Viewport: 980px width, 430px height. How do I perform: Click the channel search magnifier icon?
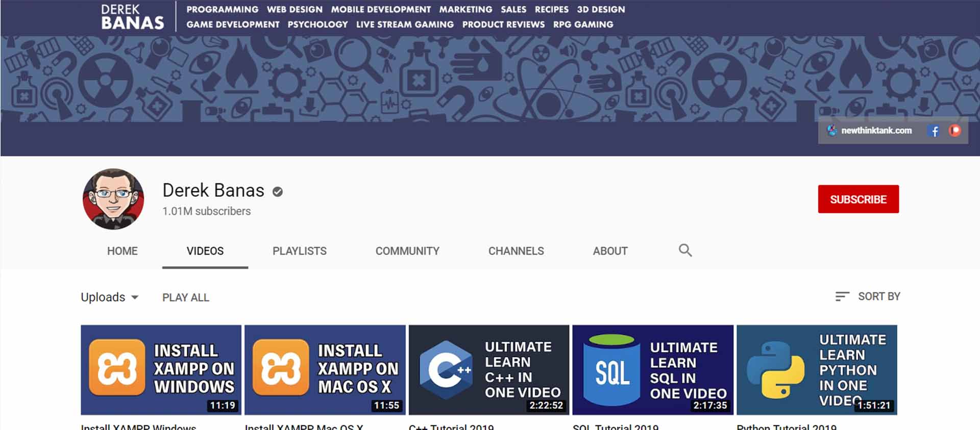click(x=685, y=250)
